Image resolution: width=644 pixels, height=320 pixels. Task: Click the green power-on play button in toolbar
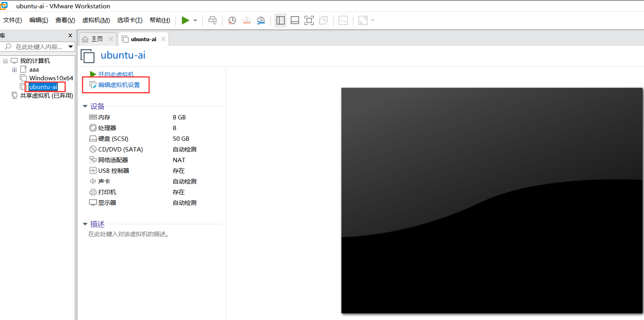[x=185, y=21]
